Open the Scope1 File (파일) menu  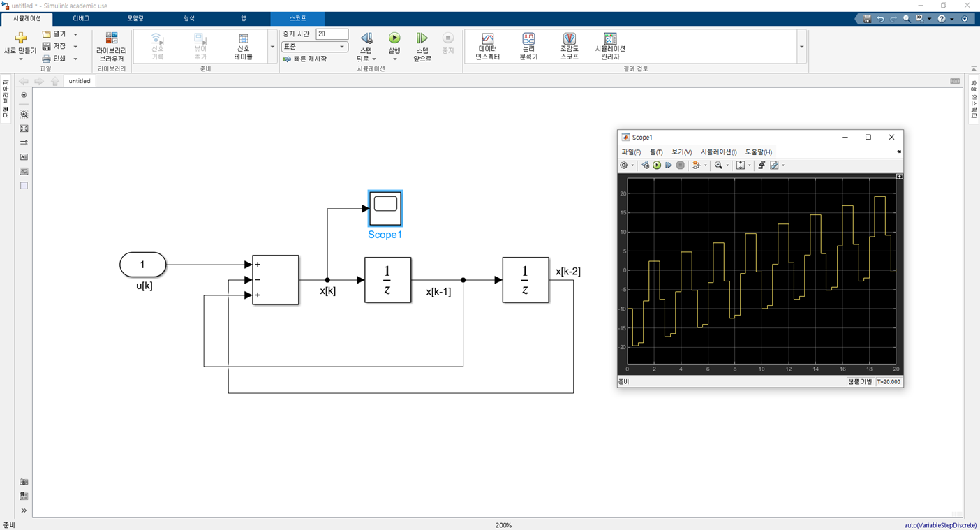click(x=631, y=152)
